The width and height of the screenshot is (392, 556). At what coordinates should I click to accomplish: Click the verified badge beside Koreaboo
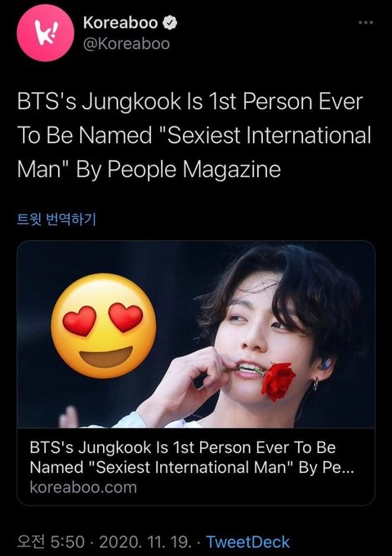pyautogui.click(x=170, y=23)
